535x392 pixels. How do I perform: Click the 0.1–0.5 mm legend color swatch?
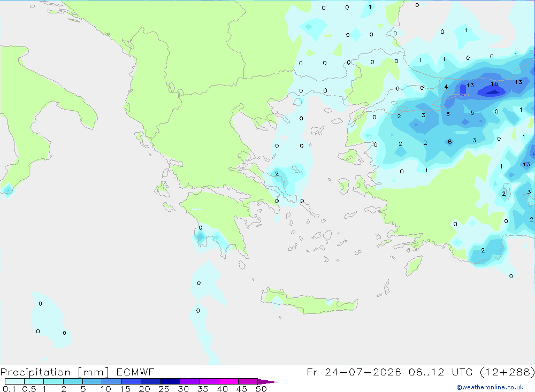click(x=14, y=381)
